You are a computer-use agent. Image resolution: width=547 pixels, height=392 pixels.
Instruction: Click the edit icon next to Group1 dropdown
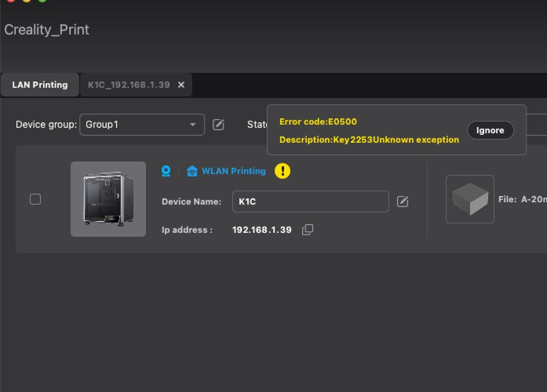pyautogui.click(x=219, y=124)
